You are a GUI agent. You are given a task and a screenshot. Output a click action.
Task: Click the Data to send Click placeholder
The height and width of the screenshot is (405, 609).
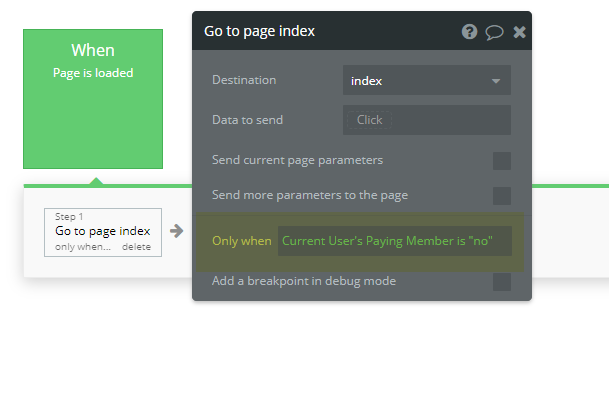coord(369,120)
